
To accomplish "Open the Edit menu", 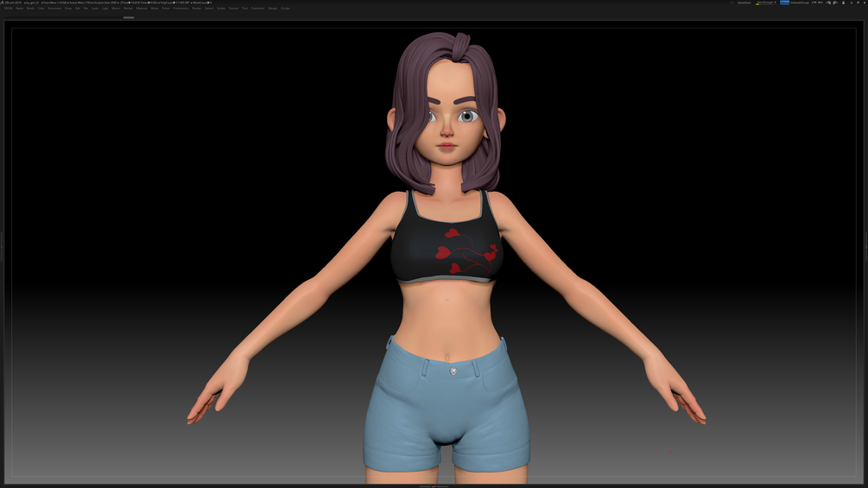I will click(78, 9).
